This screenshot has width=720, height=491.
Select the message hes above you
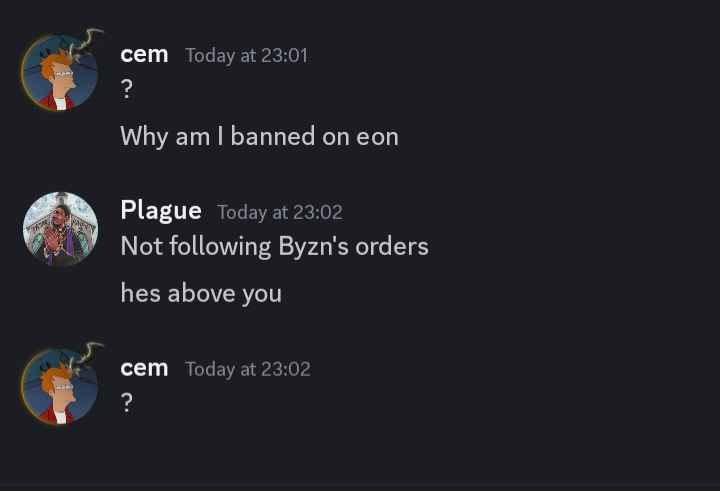201,294
